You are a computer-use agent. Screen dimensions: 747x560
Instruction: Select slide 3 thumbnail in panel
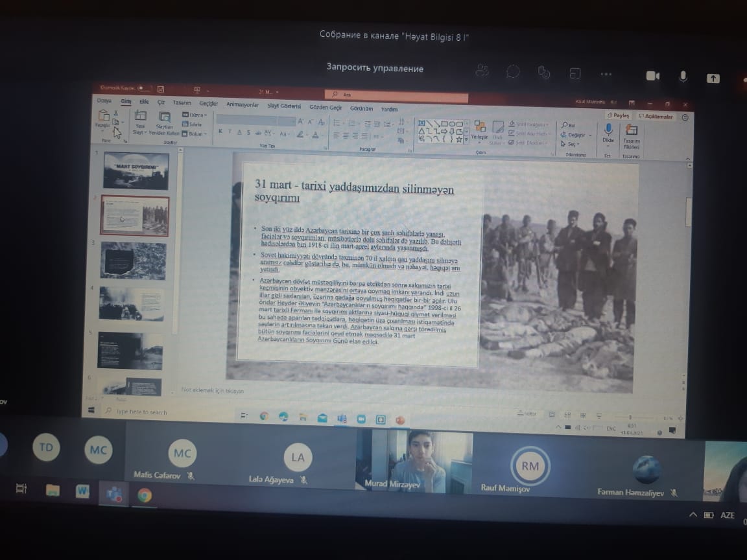click(x=134, y=261)
